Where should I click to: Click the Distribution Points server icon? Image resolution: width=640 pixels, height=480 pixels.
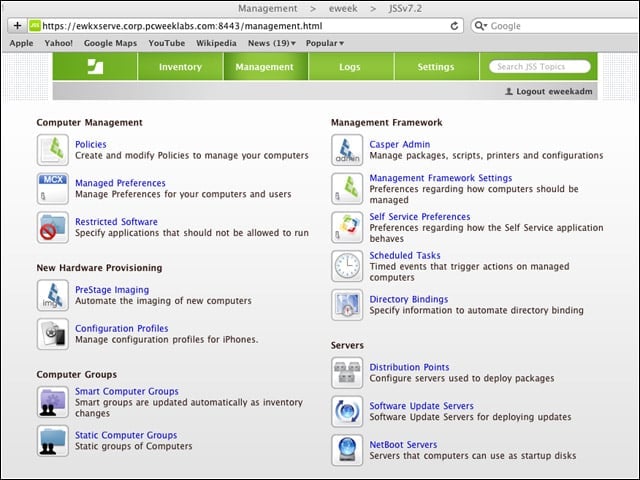pos(347,373)
